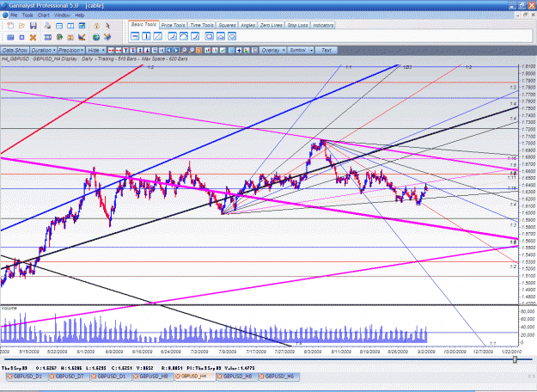
Task: Click the split window layout icon
Action: coord(70,26)
